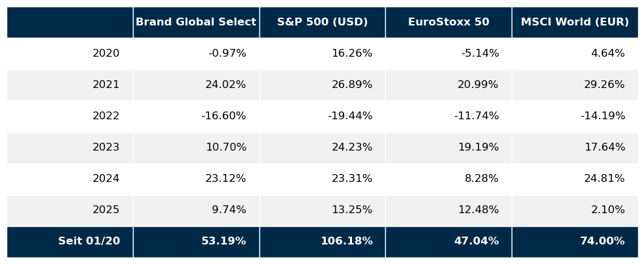Select the 2023 row label
Screen dimensions: 644x264
(x=106, y=147)
